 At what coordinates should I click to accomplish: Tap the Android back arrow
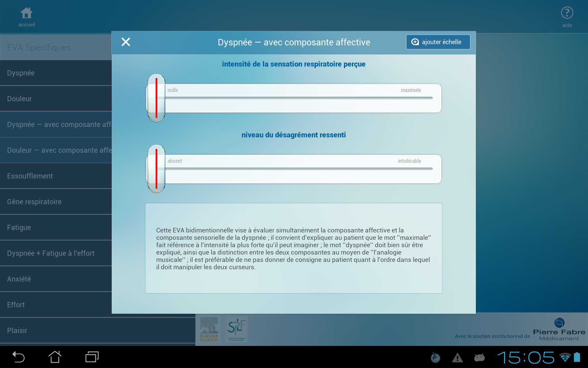coord(18,357)
